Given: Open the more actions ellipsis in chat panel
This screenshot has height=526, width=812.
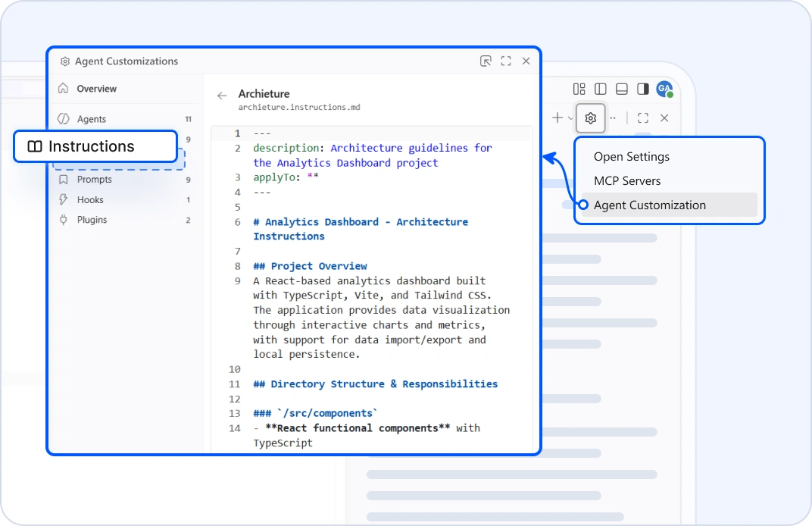Looking at the screenshot, I should (x=613, y=118).
